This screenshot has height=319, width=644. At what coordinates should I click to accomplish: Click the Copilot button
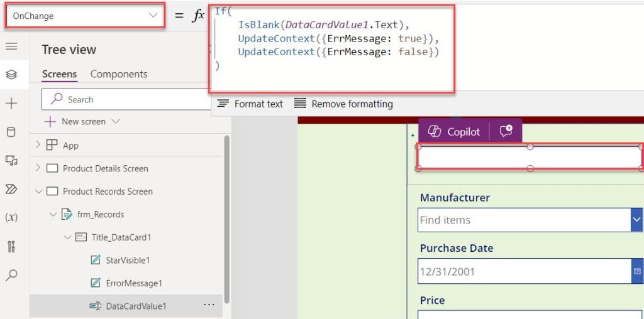[453, 132]
